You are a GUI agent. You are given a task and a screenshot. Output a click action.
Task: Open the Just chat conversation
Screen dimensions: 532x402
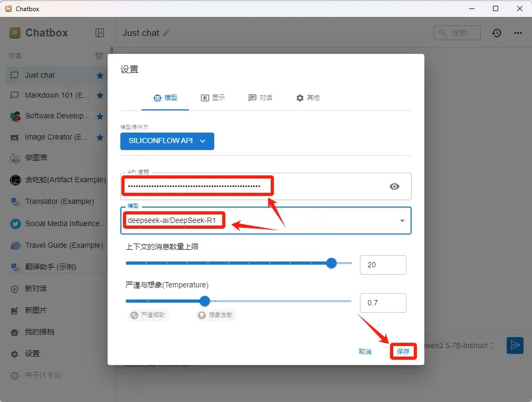point(56,76)
